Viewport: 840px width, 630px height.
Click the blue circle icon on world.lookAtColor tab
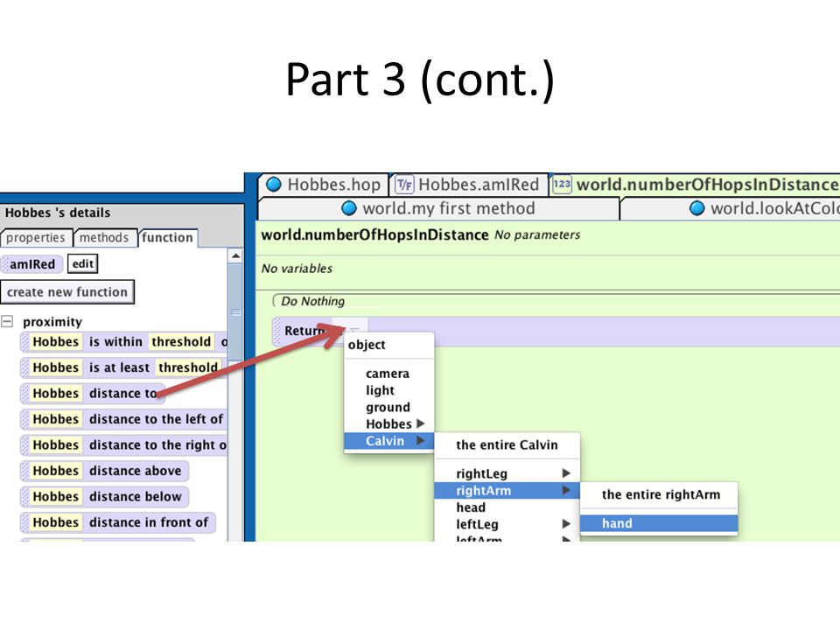point(697,208)
